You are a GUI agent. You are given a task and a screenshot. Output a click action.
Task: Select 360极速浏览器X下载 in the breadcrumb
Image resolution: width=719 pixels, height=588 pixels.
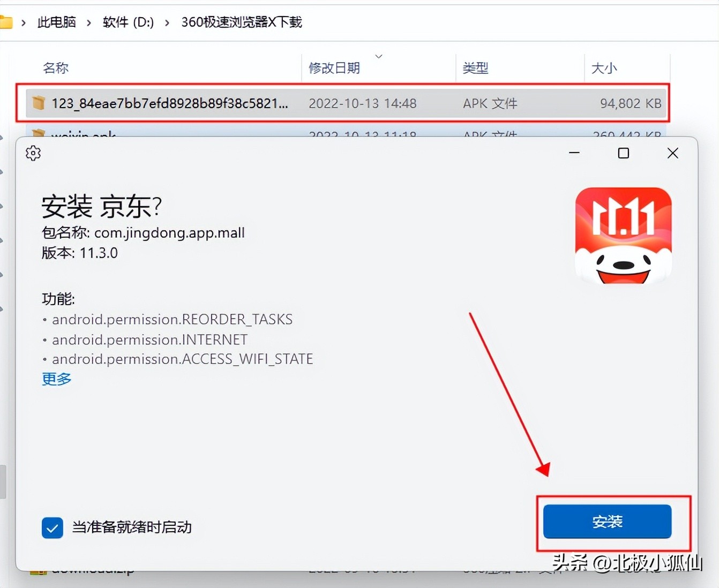point(241,22)
